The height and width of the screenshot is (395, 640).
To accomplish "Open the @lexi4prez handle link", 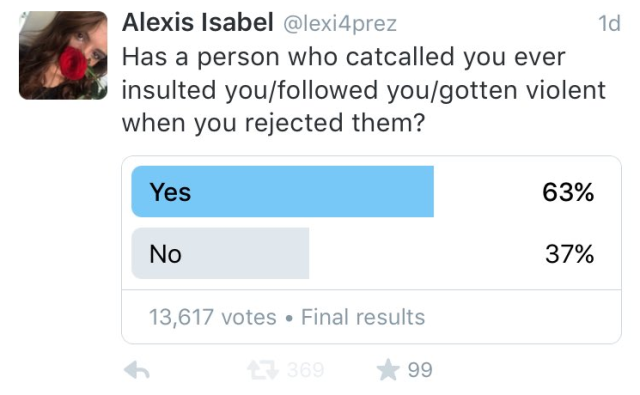I will 340,24.
